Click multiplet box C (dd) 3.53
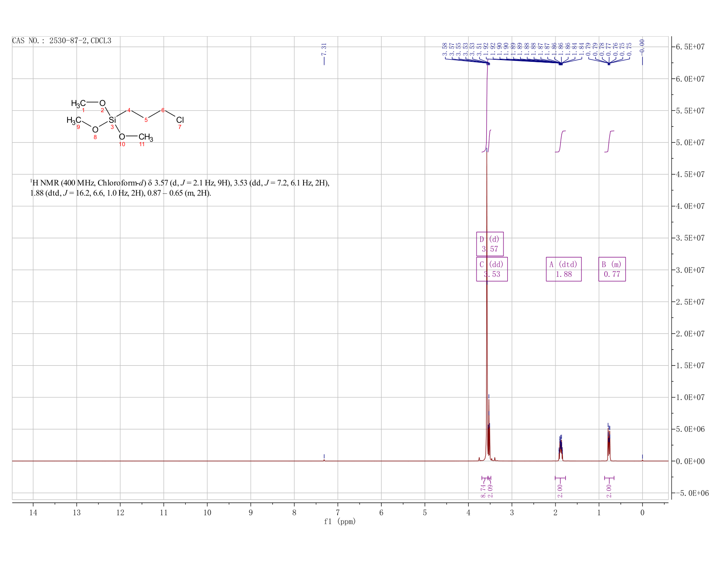 click(x=492, y=269)
